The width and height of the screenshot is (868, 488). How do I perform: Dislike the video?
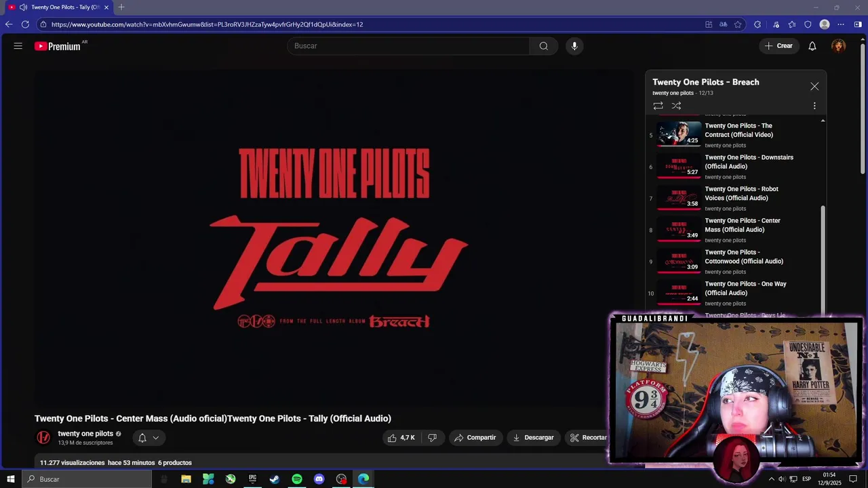click(x=432, y=438)
